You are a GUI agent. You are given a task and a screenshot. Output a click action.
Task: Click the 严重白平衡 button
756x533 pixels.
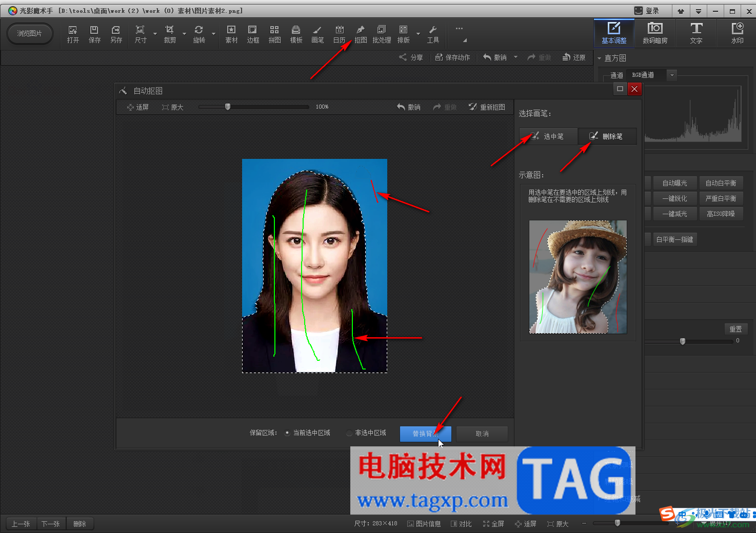point(721,198)
